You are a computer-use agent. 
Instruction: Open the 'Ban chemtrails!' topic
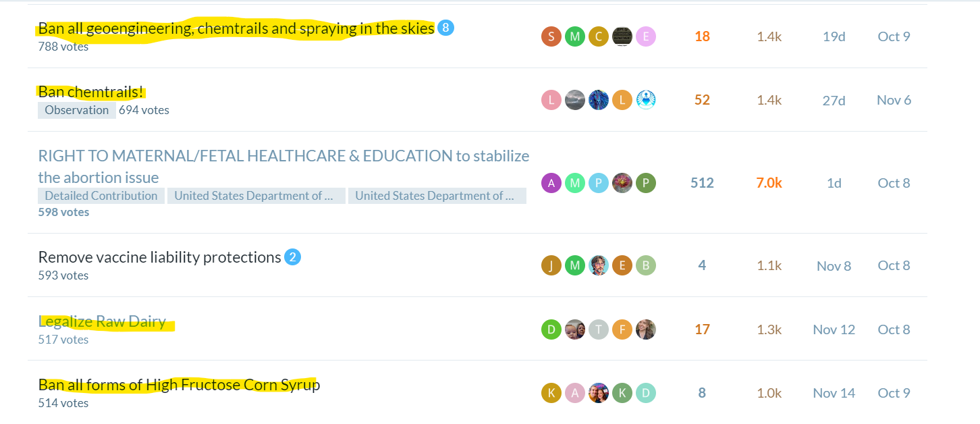pos(91,92)
